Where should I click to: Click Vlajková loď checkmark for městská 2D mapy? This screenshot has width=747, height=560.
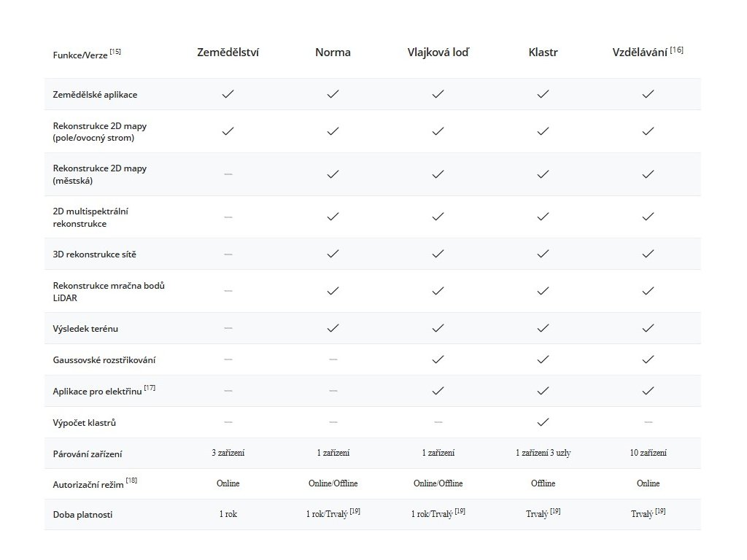pyautogui.click(x=438, y=174)
